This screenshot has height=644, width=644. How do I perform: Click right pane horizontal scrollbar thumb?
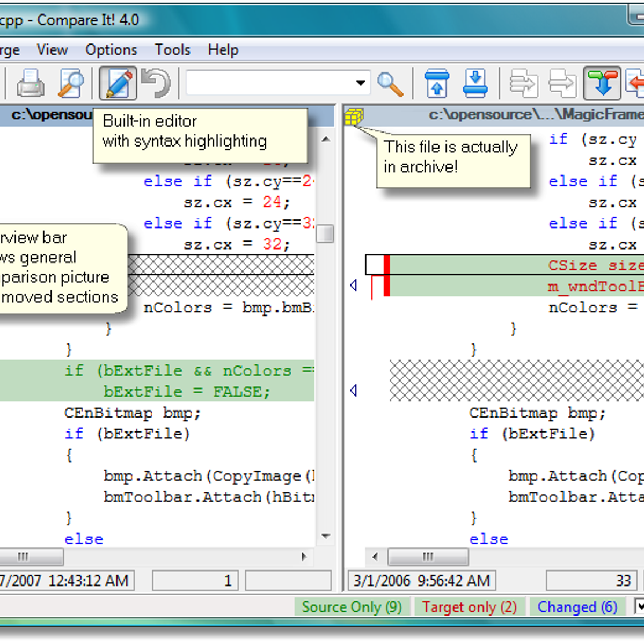coord(428,557)
